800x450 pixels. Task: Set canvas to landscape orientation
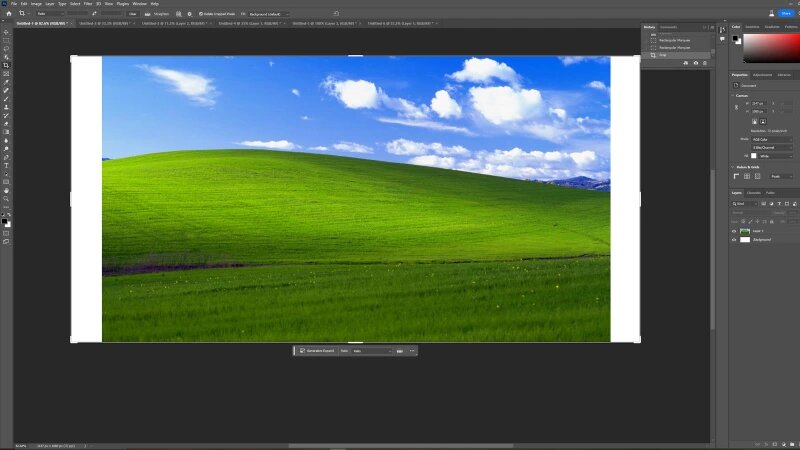[x=763, y=121]
